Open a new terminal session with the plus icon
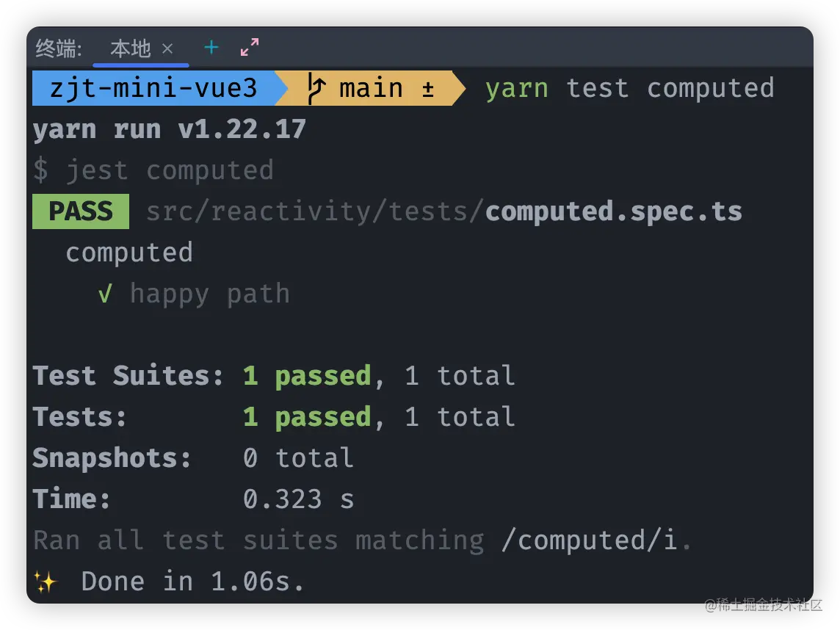840x630 pixels. click(211, 47)
